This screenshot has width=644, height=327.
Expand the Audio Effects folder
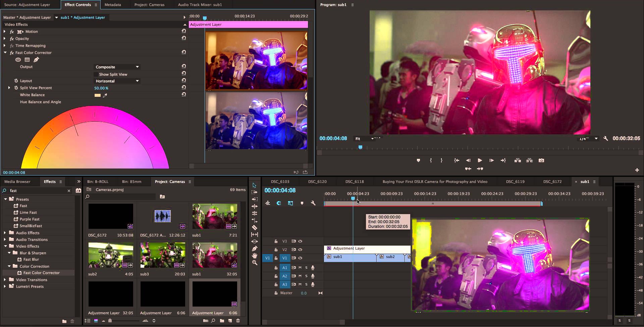pyautogui.click(x=5, y=233)
